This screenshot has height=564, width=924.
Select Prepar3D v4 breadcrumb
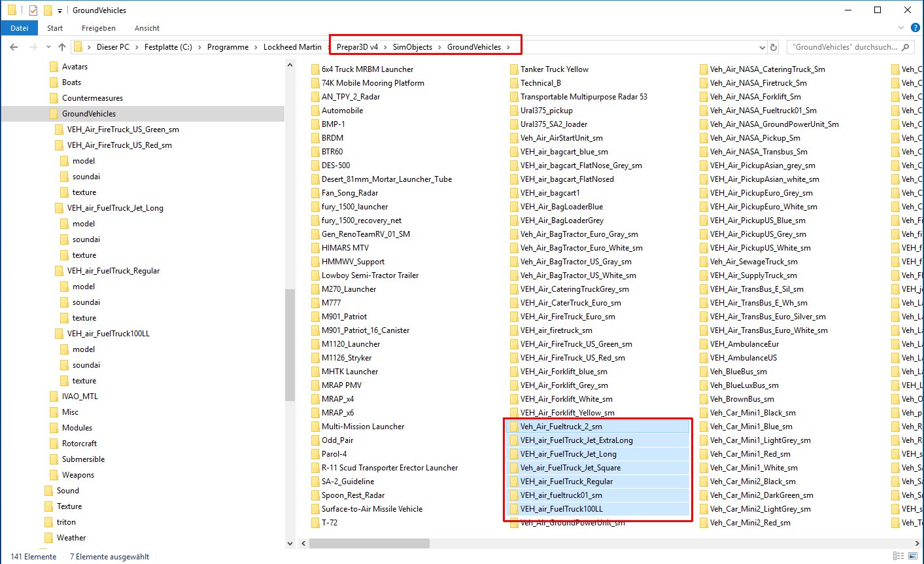pos(357,47)
